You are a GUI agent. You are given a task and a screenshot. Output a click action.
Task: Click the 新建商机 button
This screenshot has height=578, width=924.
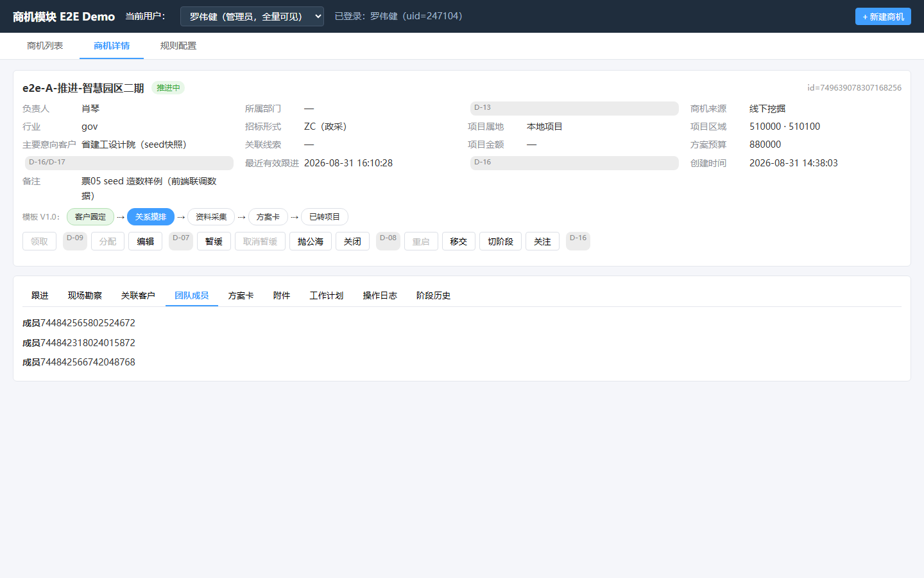tap(883, 16)
